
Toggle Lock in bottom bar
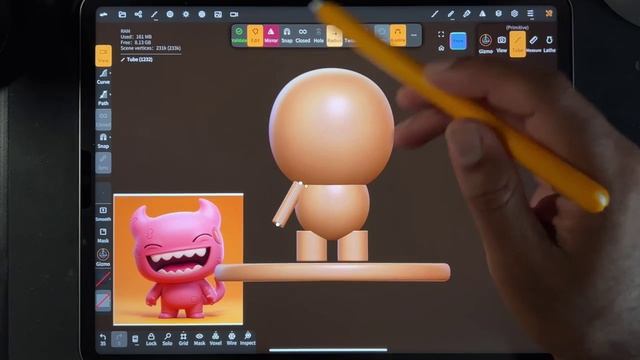pyautogui.click(x=151, y=339)
